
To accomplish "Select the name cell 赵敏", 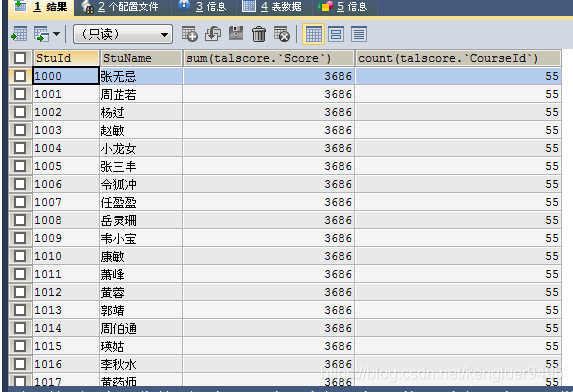I will [x=141, y=130].
